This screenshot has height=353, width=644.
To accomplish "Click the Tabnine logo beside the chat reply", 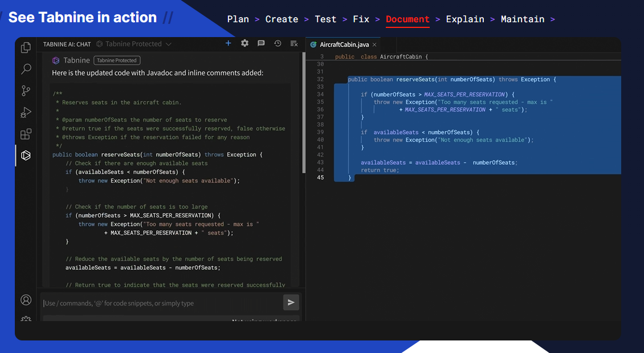I will pyautogui.click(x=56, y=60).
